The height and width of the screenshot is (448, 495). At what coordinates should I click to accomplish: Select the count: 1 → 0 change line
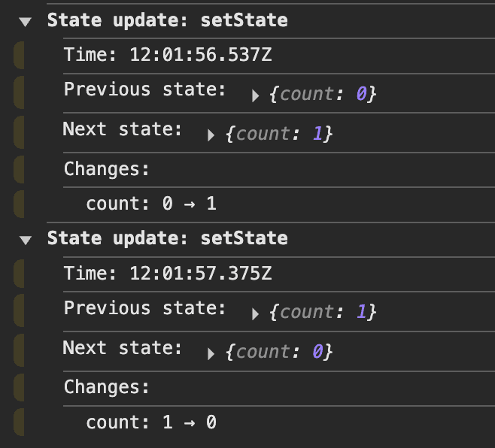pos(151,422)
